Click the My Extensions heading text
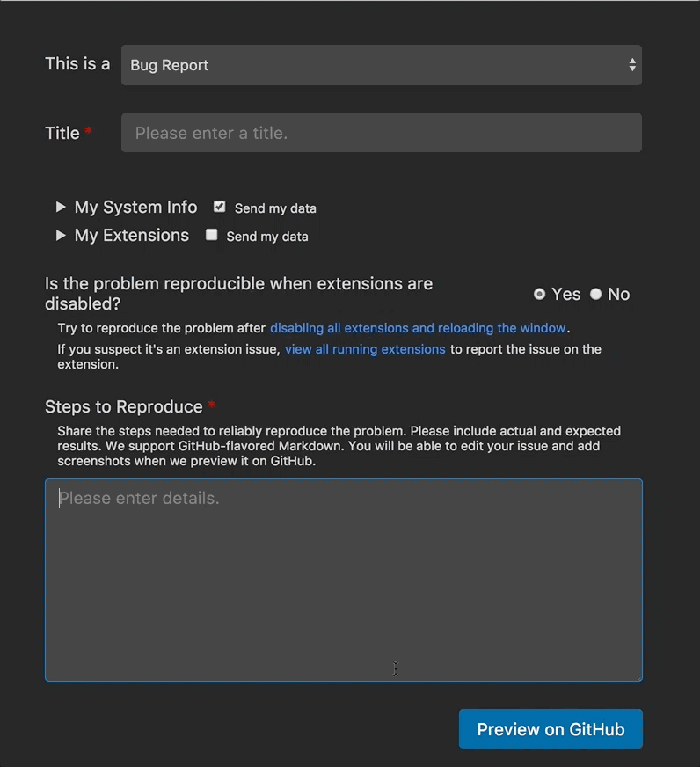This screenshot has height=767, width=700. coord(132,236)
